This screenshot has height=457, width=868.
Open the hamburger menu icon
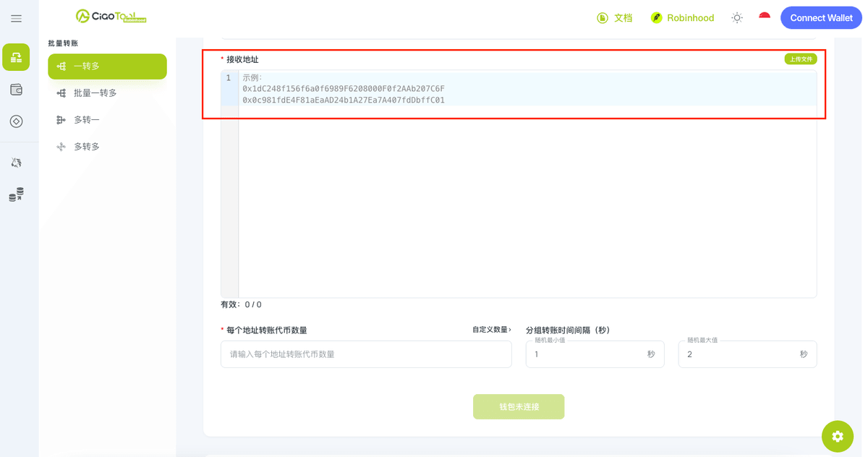[x=16, y=18]
